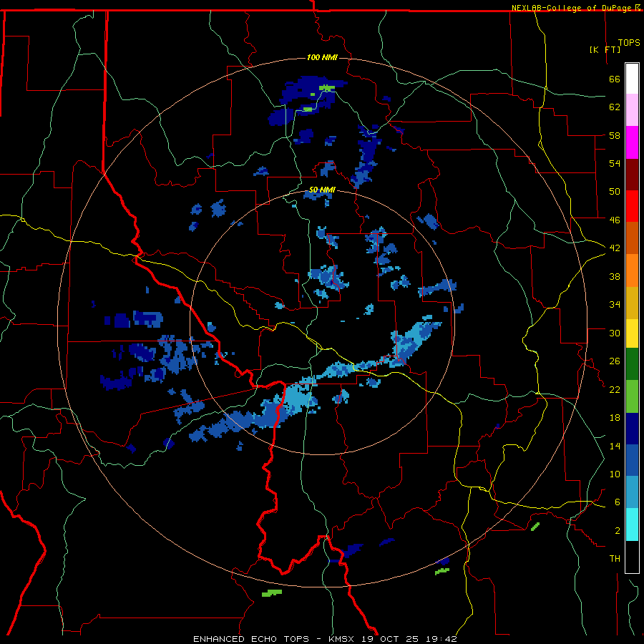Pick the navy blue legend swatch

pyautogui.click(x=632, y=429)
